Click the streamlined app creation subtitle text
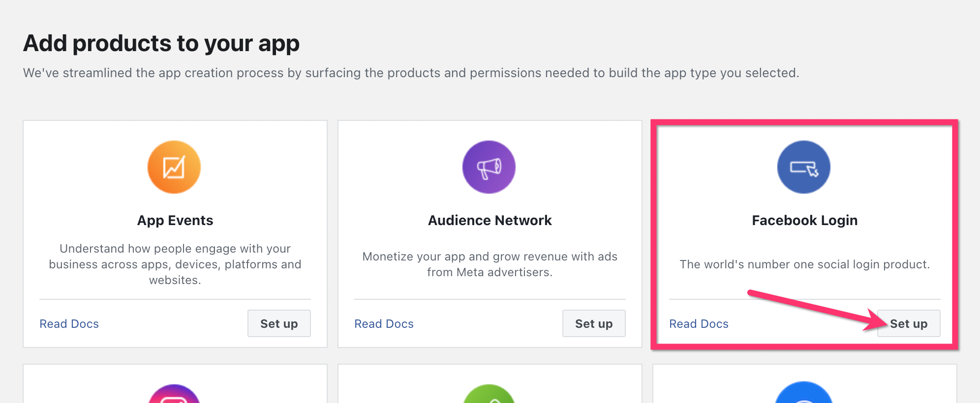The width and height of the screenshot is (980, 403). (x=411, y=73)
